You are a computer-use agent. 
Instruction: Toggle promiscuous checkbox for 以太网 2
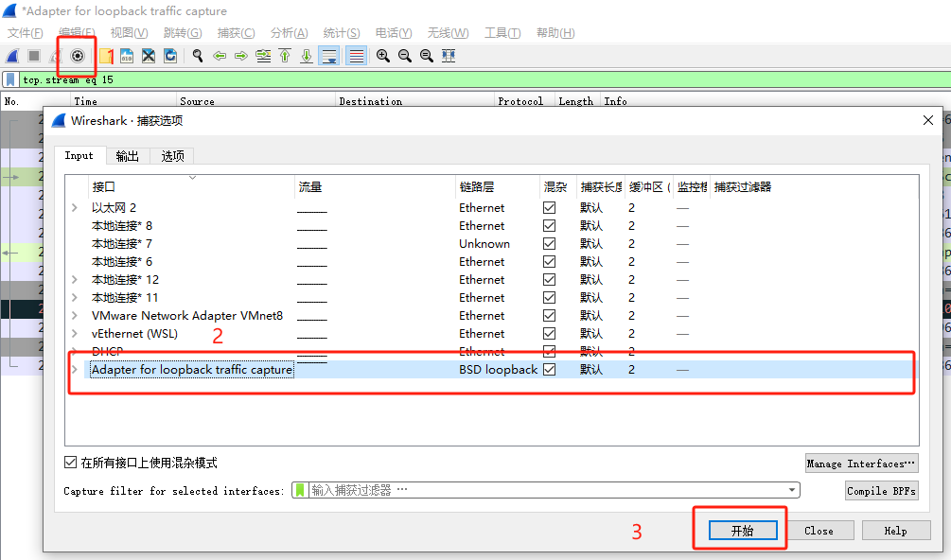coord(550,208)
